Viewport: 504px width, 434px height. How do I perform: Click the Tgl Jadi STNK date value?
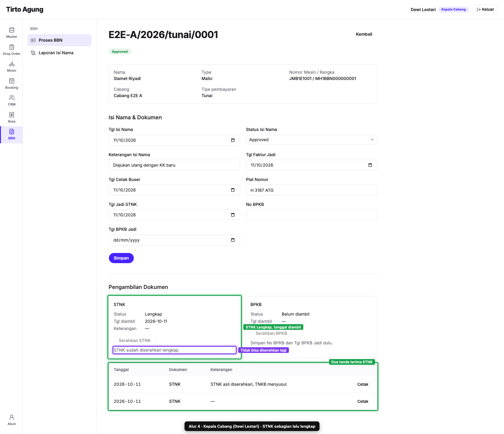click(x=124, y=215)
